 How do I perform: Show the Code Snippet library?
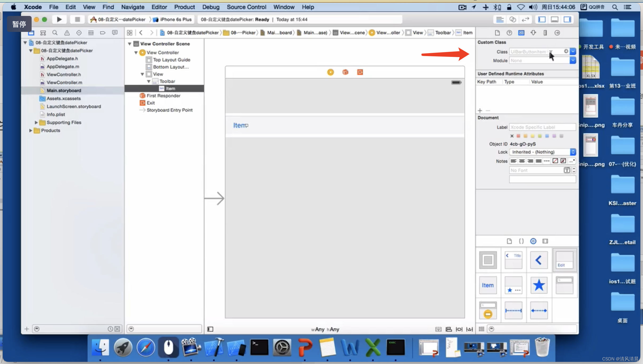click(x=521, y=241)
